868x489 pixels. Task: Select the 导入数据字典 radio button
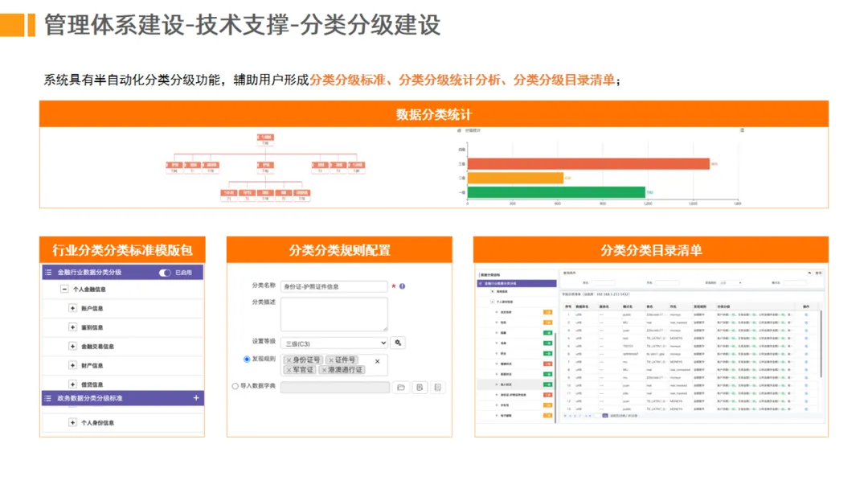coord(235,386)
